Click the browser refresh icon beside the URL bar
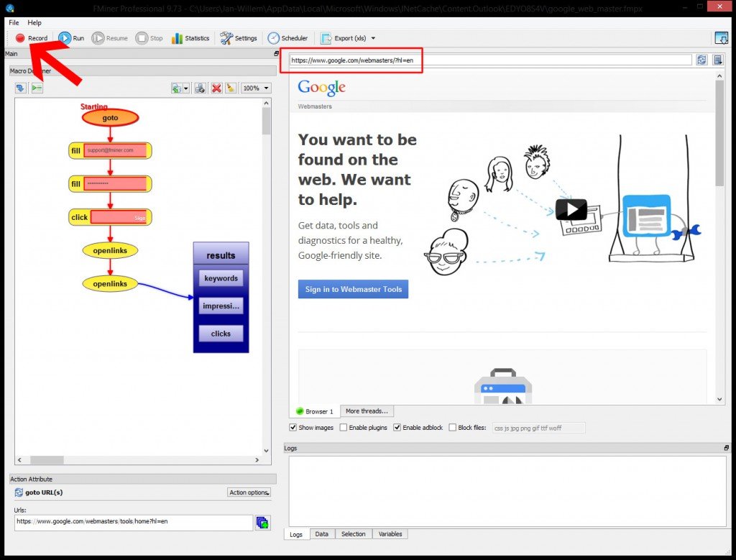This screenshot has width=736, height=560. tap(701, 60)
